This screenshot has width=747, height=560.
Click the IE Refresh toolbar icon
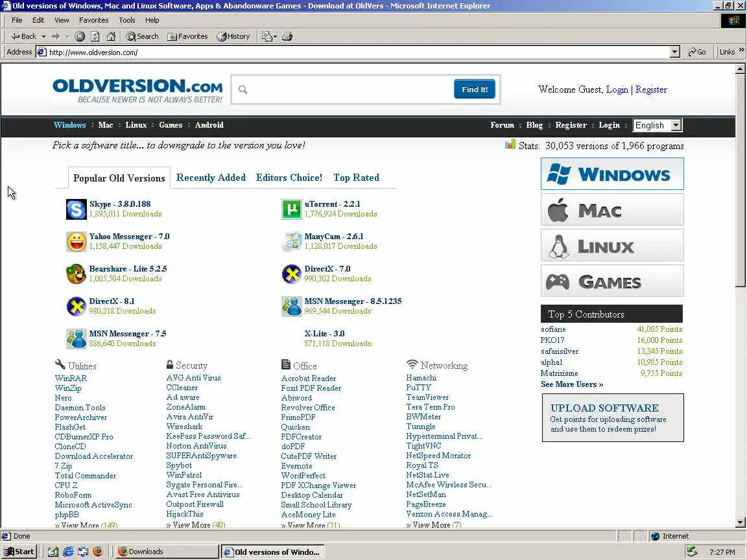coord(95,36)
